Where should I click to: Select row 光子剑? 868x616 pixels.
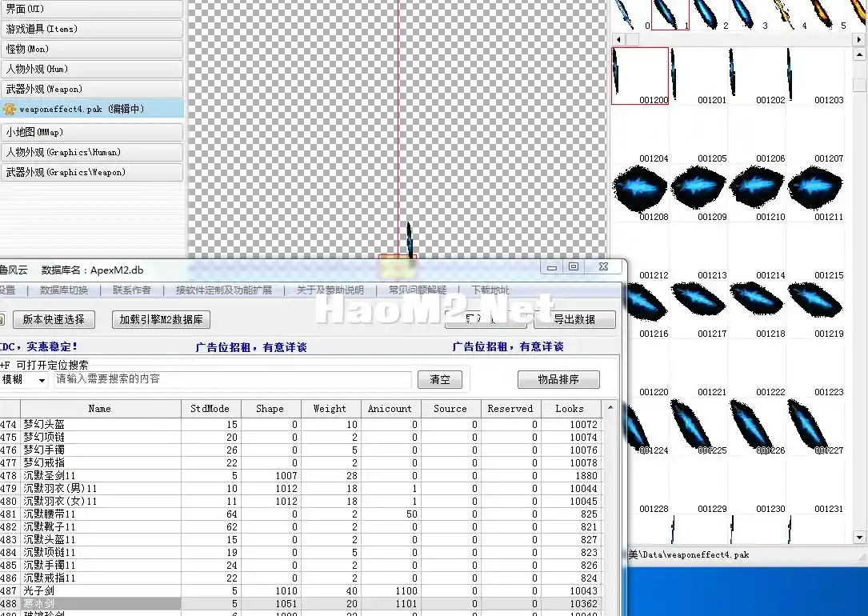pyautogui.click(x=300, y=590)
